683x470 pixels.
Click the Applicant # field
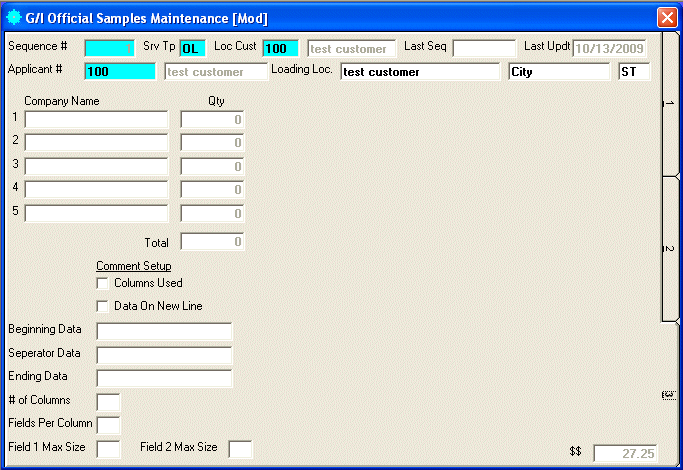120,71
